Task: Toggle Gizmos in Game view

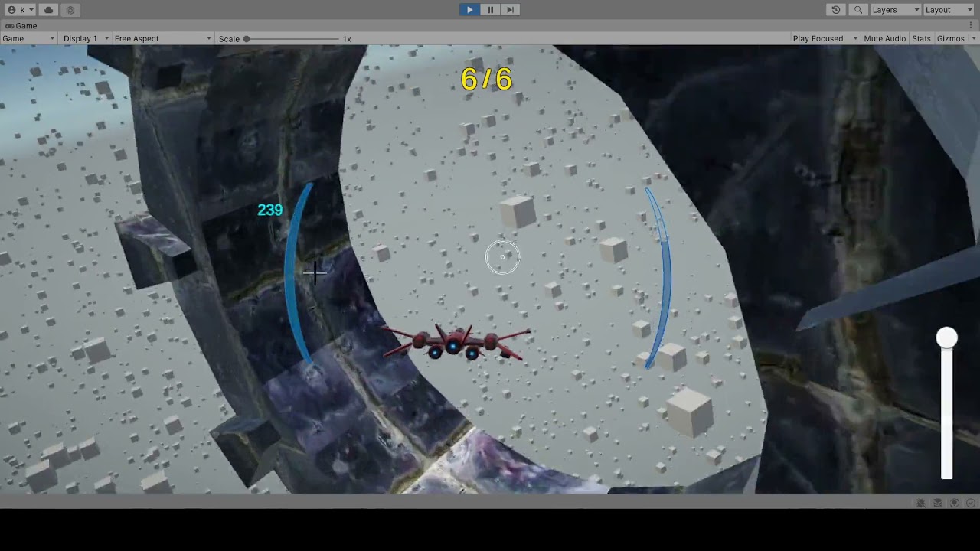Action: 950,39
